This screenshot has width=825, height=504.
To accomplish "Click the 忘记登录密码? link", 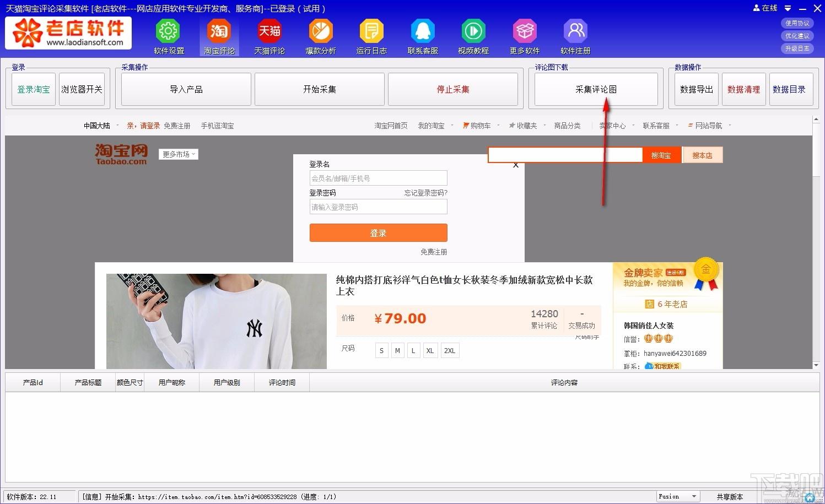I will (x=425, y=193).
